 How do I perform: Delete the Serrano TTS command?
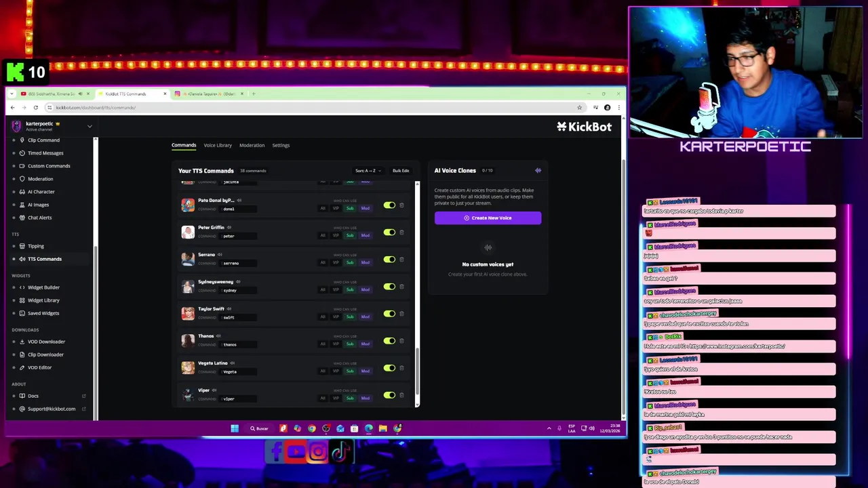[401, 259]
